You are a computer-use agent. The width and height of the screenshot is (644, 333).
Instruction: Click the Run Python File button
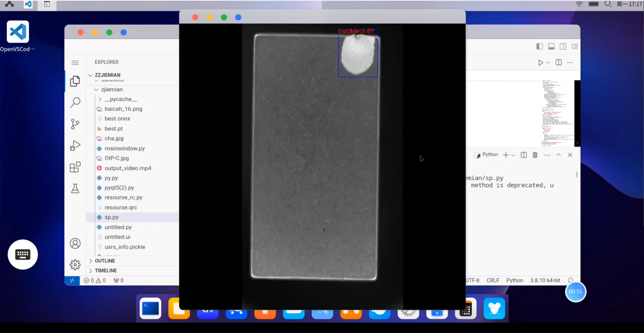pos(540,63)
